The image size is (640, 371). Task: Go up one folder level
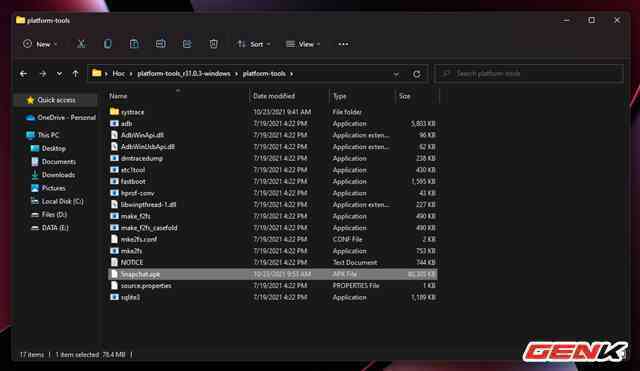pyautogui.click(x=76, y=74)
